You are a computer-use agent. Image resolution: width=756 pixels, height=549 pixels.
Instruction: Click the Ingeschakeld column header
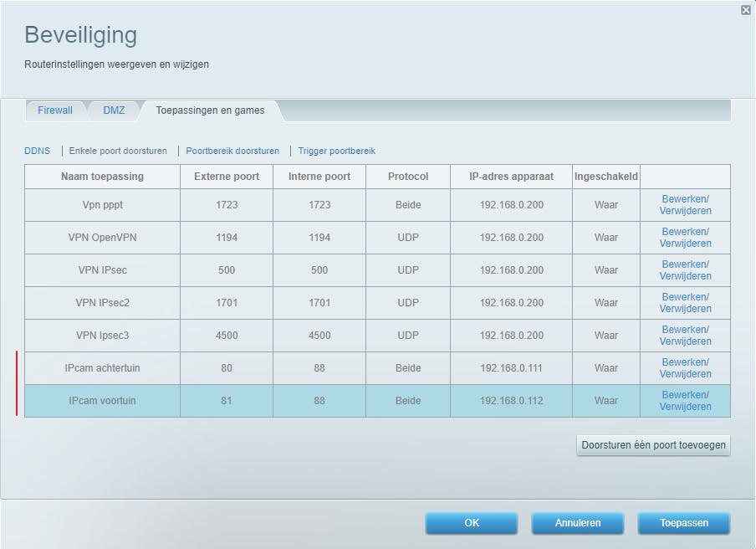606,177
